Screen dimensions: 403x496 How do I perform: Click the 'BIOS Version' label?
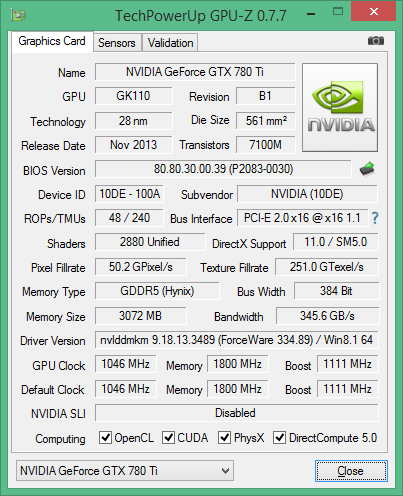[x=54, y=171]
